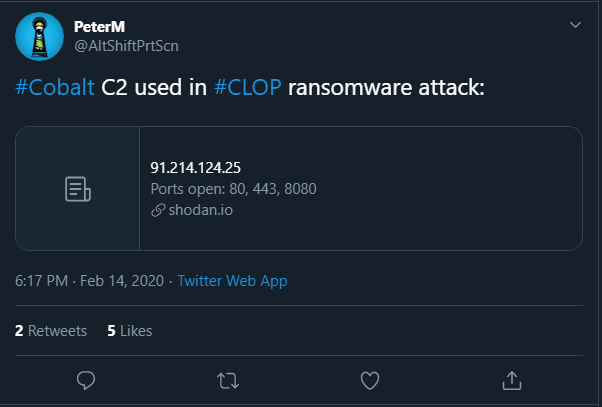This screenshot has width=602, height=407.
Task: View the 2 Retweets list
Action: click(x=51, y=330)
